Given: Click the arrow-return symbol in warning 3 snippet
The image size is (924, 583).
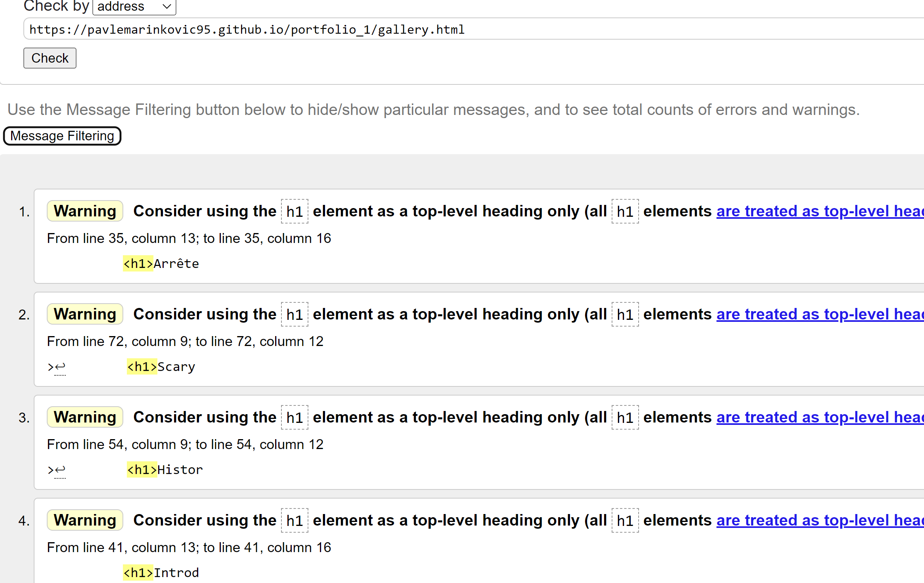Looking at the screenshot, I should point(59,469).
